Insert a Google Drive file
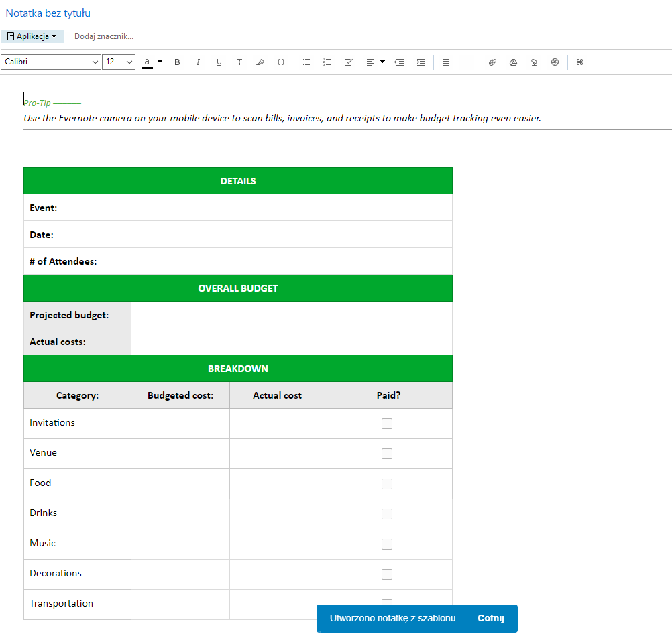Viewport: 672px width, 636px height. point(513,62)
